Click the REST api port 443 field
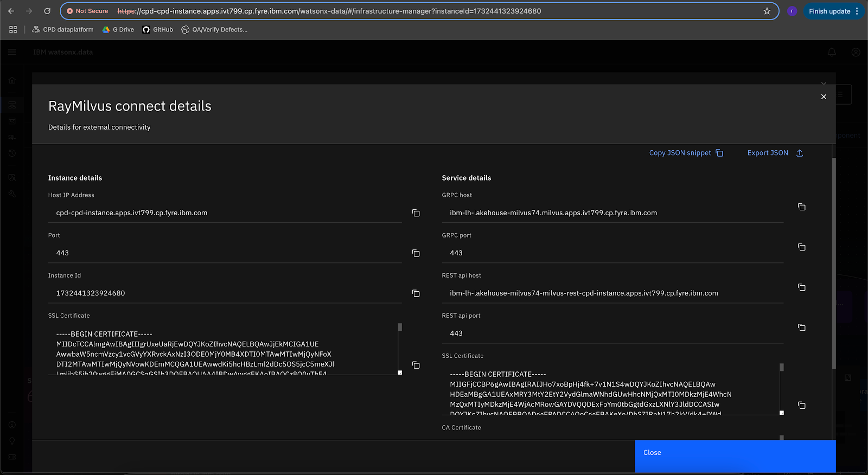This screenshot has height=475, width=868. coord(613,333)
